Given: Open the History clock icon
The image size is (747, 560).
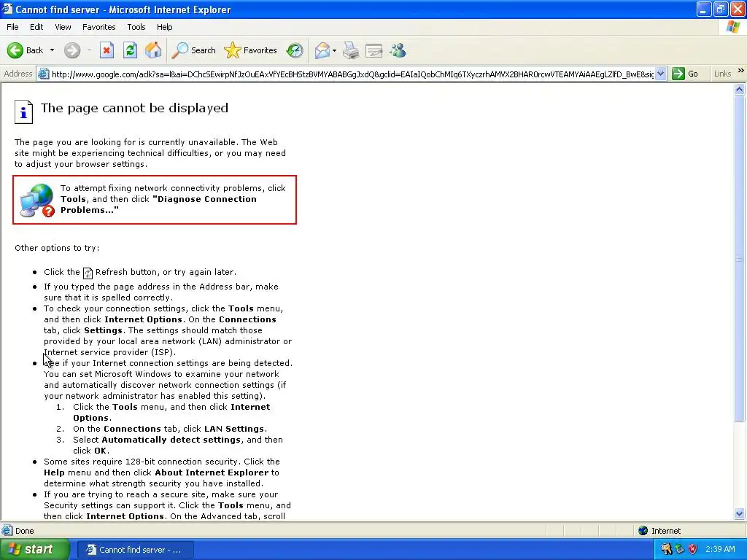Looking at the screenshot, I should pos(295,50).
